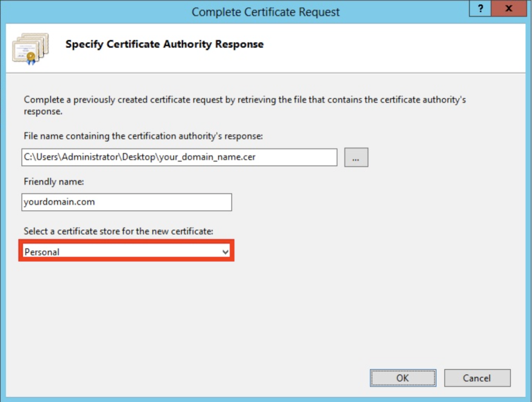
Task: Click the browse "..." button for the response file
Action: [356, 157]
